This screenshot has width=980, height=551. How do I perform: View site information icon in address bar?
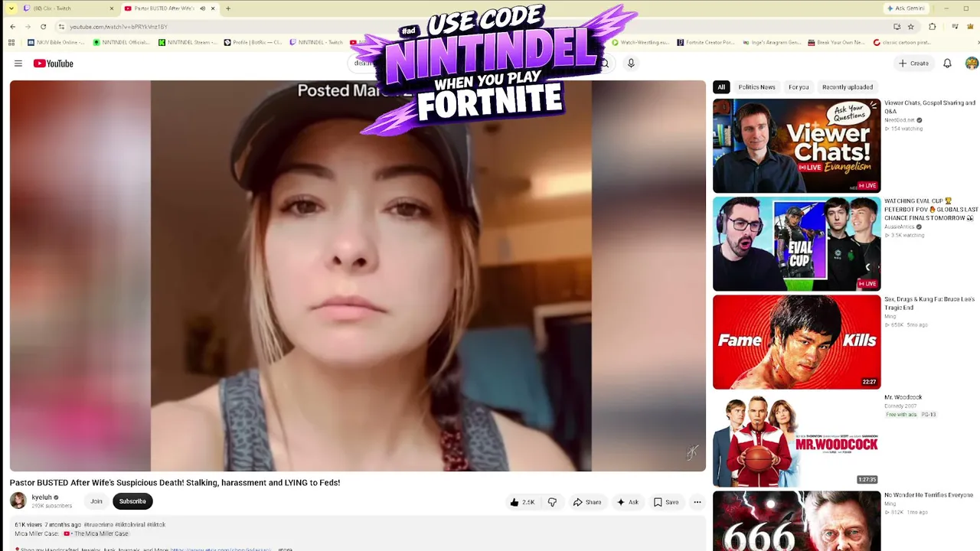tap(61, 27)
